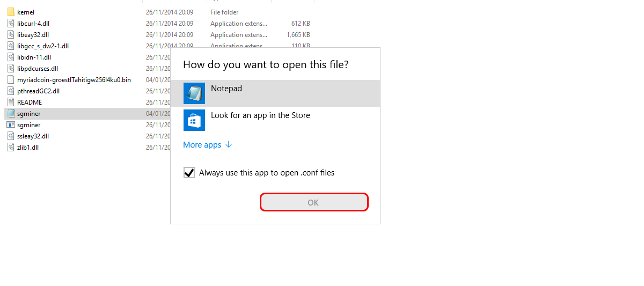The width and height of the screenshot is (644, 286).
Task: Click the Windows Store bag icon
Action: (194, 120)
